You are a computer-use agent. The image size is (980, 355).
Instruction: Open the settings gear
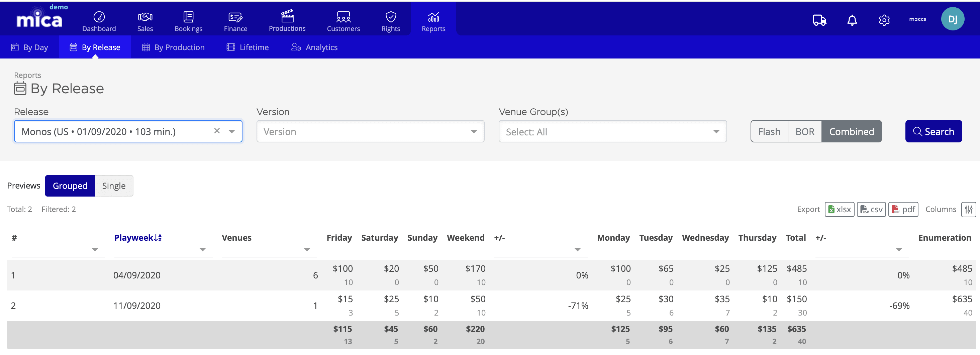(884, 20)
